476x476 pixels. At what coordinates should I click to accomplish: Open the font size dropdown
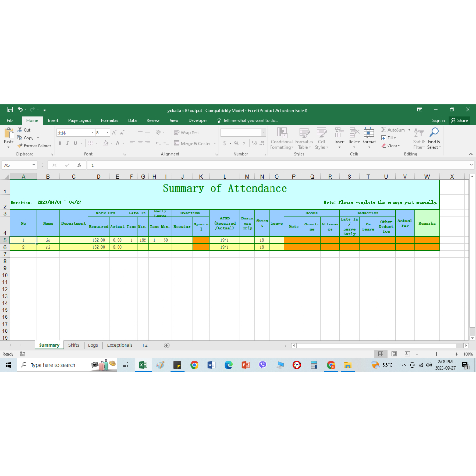tap(107, 133)
